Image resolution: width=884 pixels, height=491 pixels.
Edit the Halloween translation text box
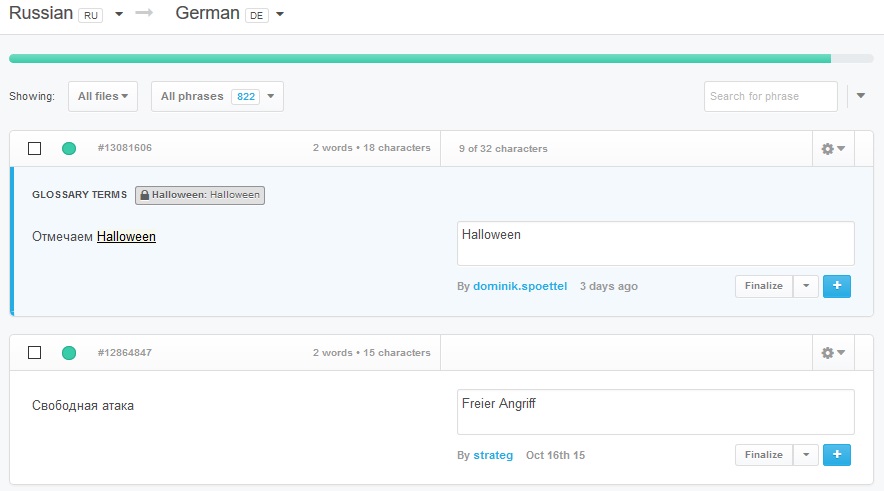point(656,243)
